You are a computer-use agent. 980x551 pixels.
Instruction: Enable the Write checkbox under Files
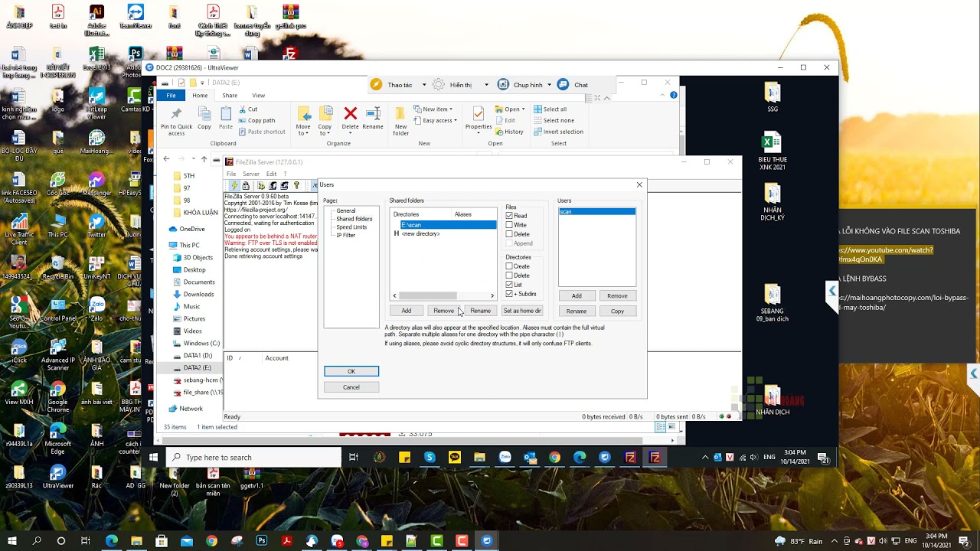tap(509, 225)
